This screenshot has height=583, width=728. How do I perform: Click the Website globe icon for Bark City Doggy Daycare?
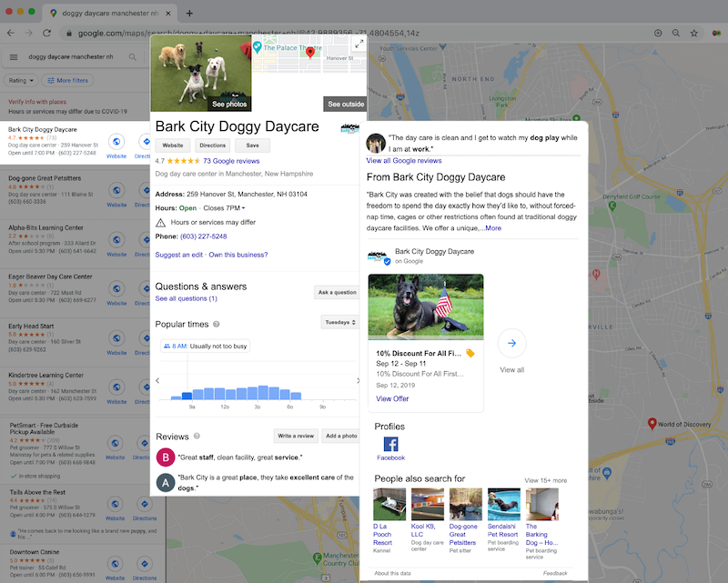[115, 142]
